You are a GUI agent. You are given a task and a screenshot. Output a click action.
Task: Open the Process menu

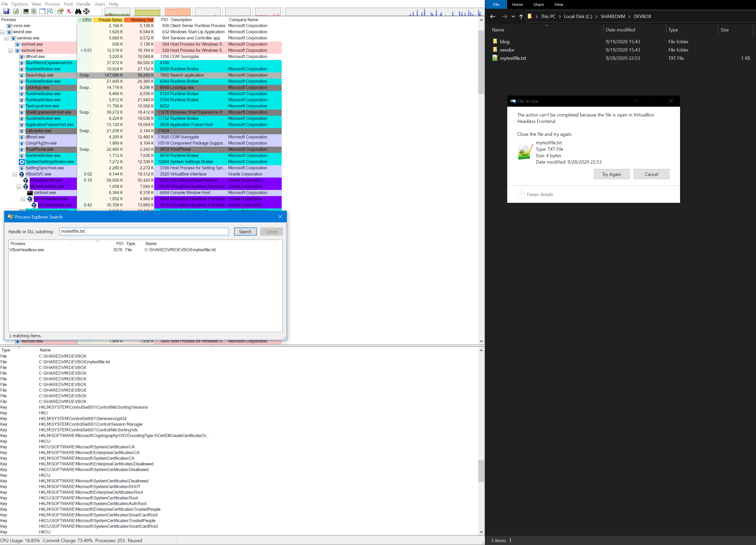52,4
